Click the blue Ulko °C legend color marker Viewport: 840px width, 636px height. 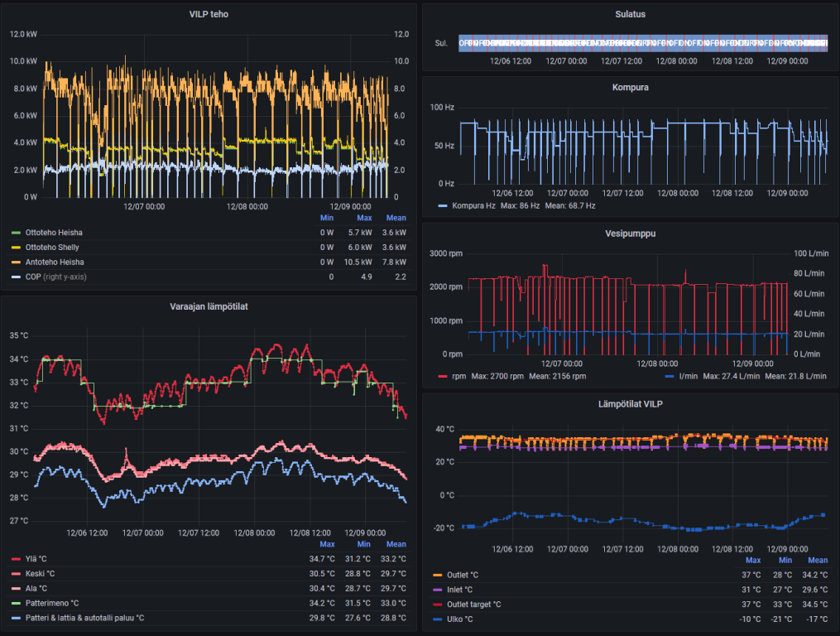coord(437,619)
